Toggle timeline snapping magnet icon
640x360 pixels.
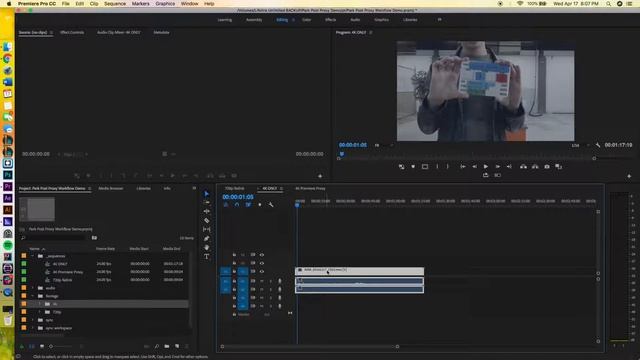point(237,204)
